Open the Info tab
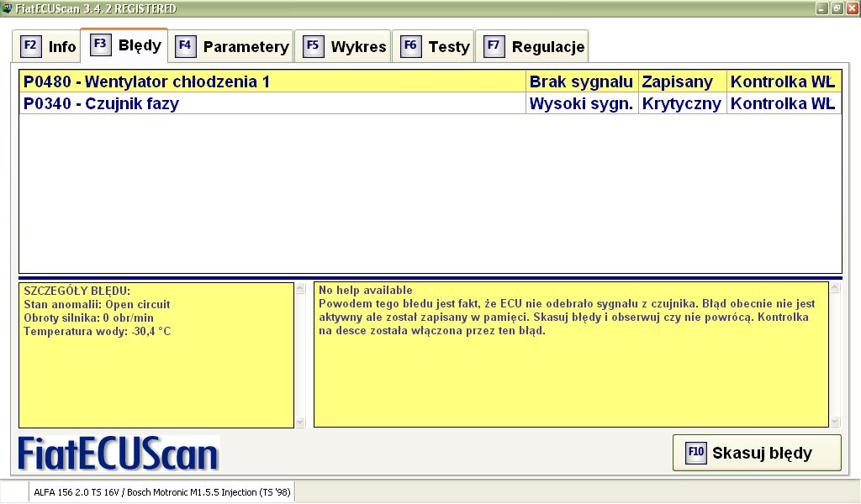The image size is (861, 504). coord(46,46)
